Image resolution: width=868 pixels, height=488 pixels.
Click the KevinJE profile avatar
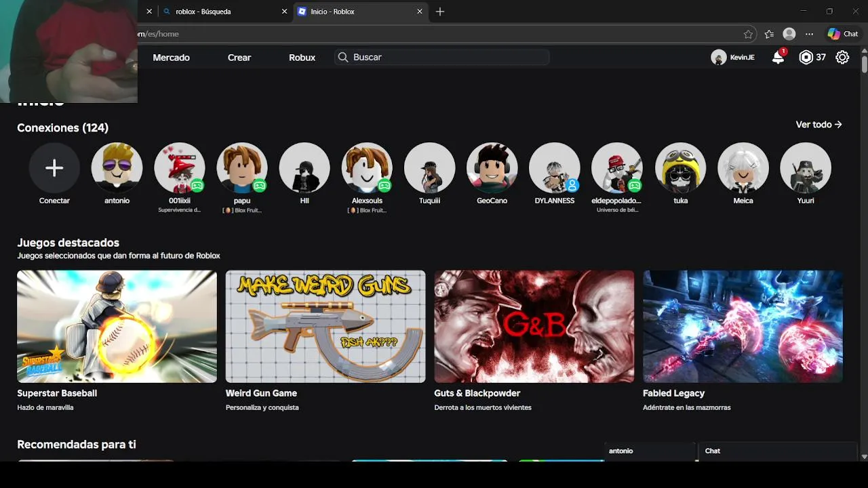point(719,58)
